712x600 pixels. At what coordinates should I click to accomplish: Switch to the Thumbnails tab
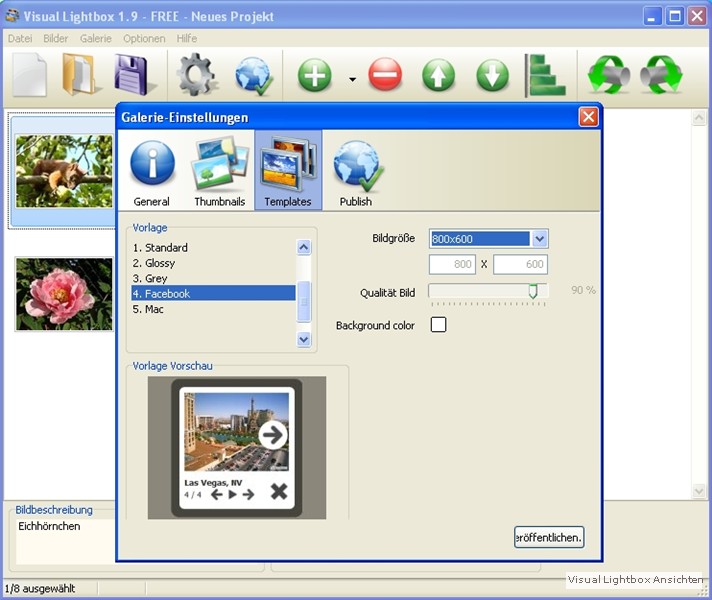point(220,170)
